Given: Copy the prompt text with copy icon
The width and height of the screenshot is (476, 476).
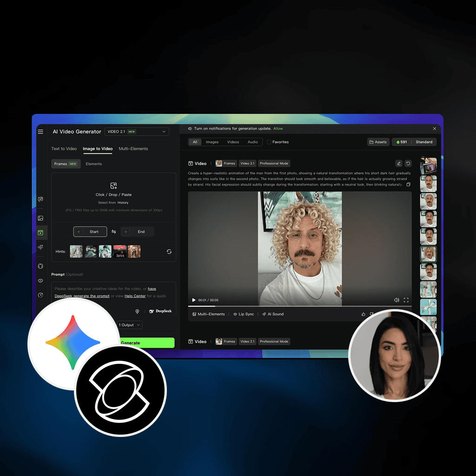Looking at the screenshot, I should pyautogui.click(x=408, y=185).
